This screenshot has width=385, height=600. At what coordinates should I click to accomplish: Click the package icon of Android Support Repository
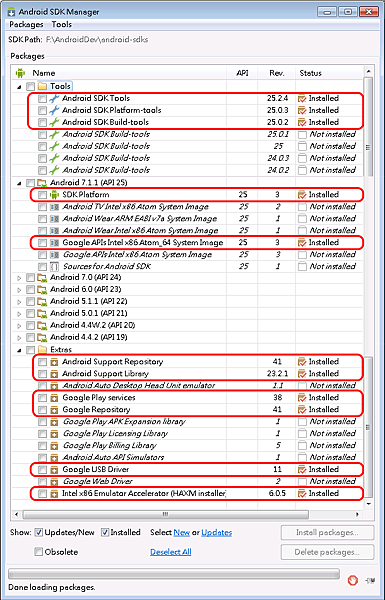click(x=54, y=362)
